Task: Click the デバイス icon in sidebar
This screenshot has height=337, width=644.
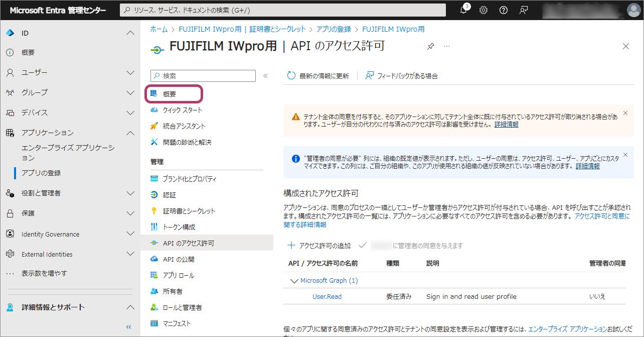Action: coord(10,113)
